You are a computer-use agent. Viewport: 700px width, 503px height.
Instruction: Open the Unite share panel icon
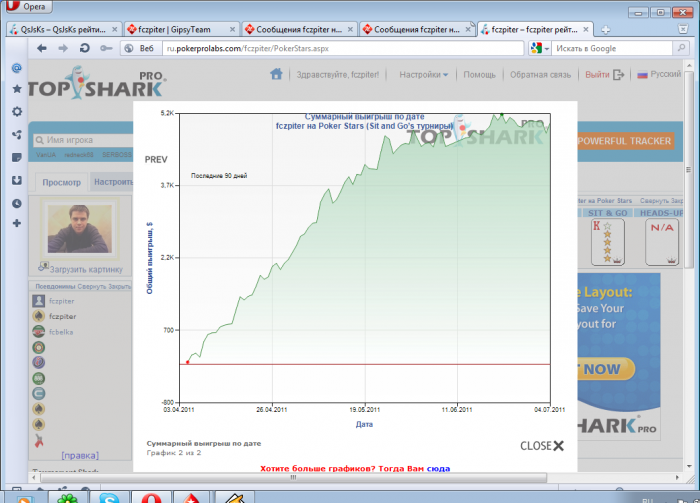17,134
